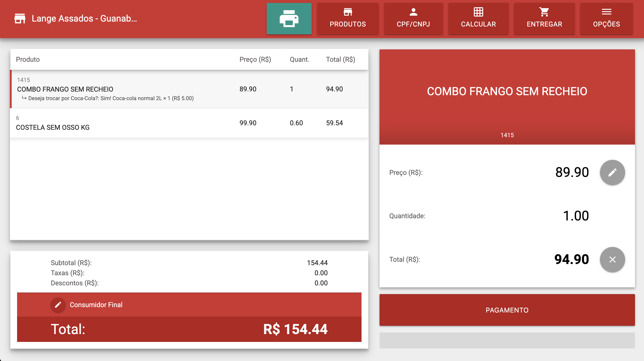
Task: Click the item header showing 1415
Action: [506, 135]
